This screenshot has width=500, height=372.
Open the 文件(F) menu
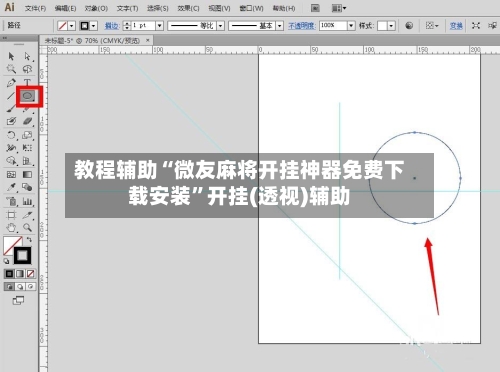[x=35, y=8]
